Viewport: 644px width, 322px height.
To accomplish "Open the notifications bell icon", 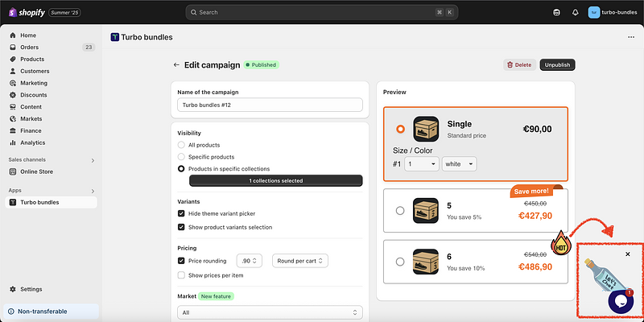I will point(576,12).
